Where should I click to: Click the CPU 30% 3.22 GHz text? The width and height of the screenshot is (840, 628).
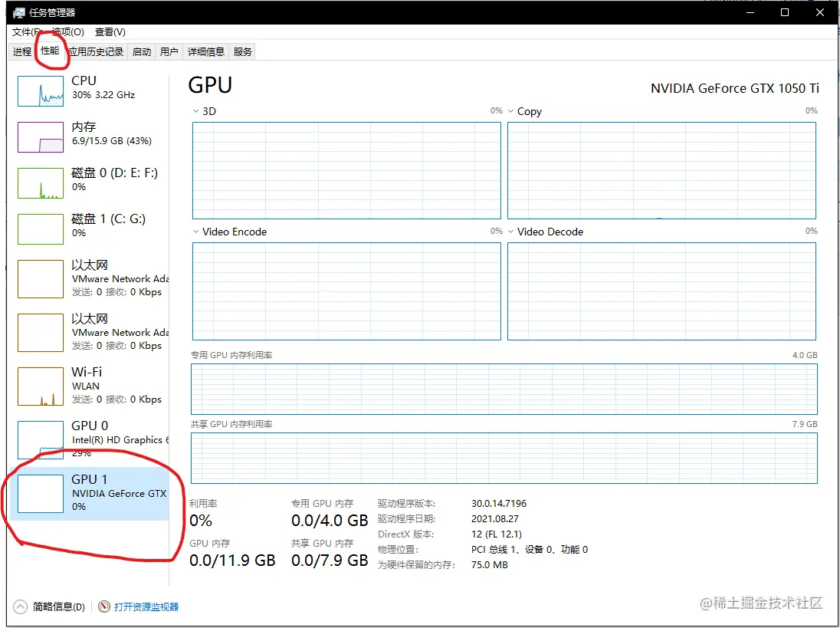[x=103, y=95]
